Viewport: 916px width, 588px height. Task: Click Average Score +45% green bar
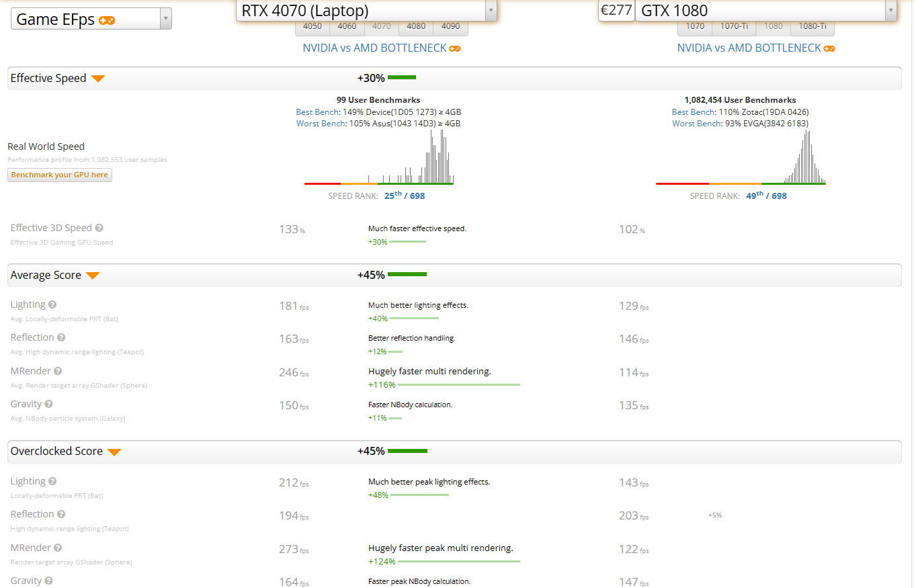407,275
